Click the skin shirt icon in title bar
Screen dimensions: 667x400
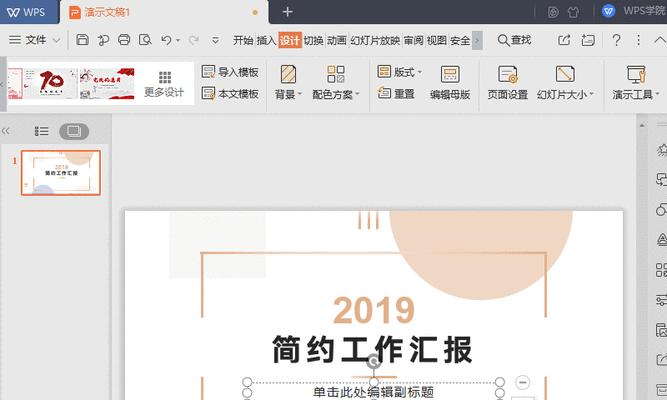click(x=573, y=12)
